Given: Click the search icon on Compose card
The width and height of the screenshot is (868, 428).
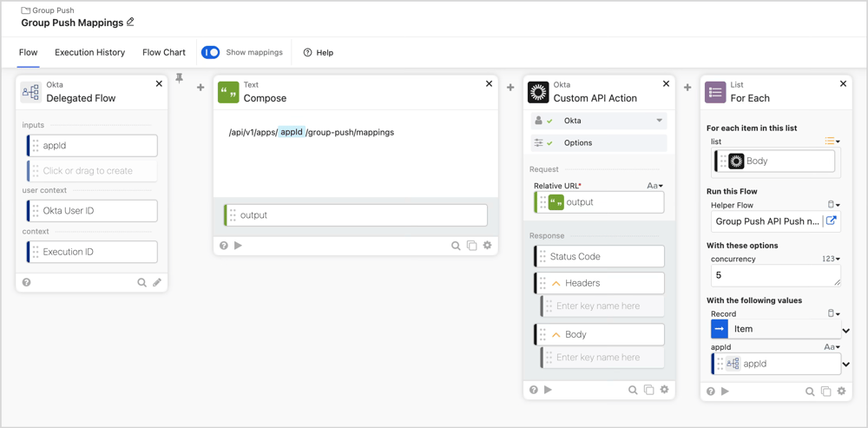Looking at the screenshot, I should point(456,246).
